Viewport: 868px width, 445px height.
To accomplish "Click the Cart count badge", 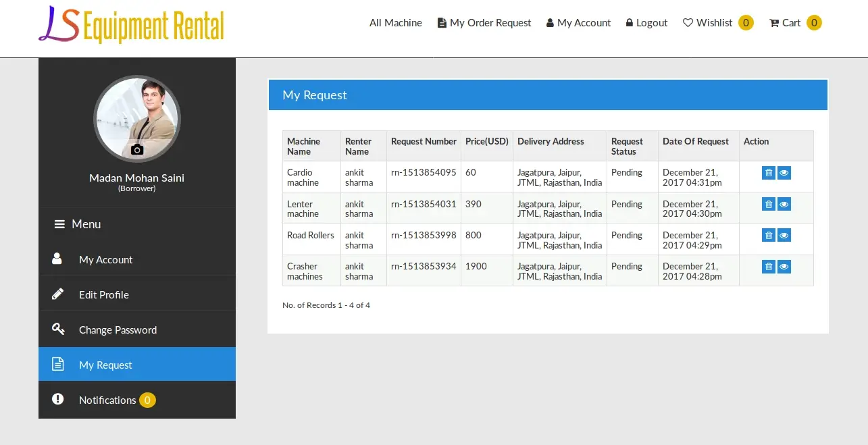I will (x=814, y=23).
